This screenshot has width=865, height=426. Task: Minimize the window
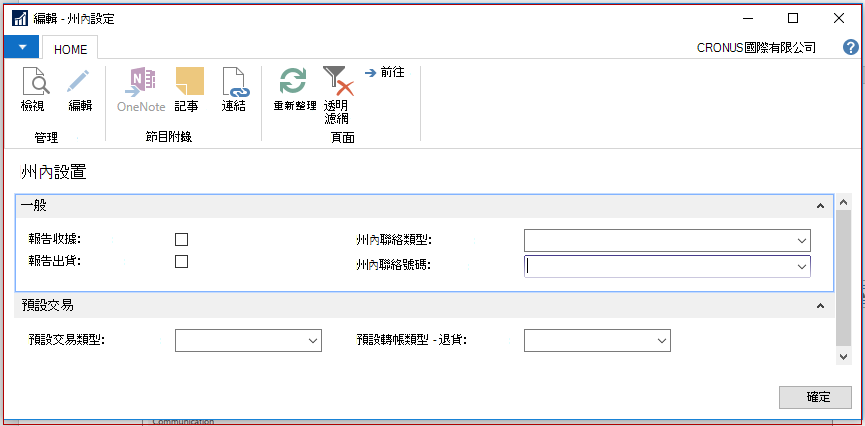click(747, 18)
